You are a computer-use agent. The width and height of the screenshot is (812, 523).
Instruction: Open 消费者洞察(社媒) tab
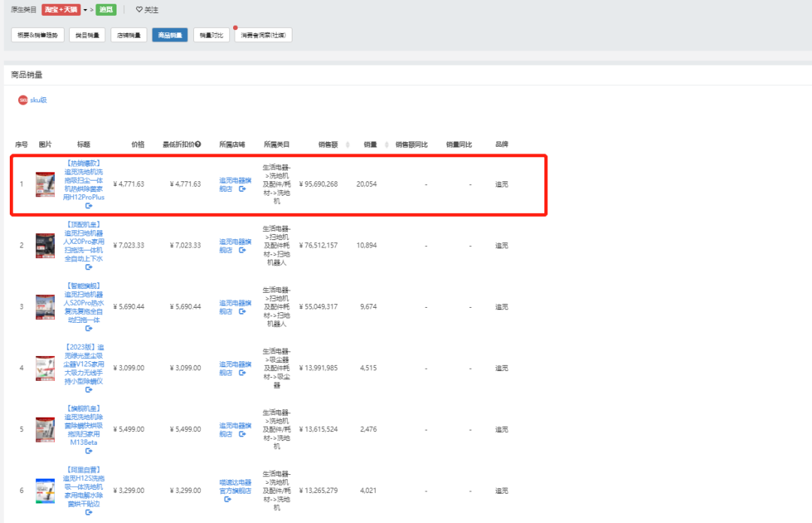[264, 35]
